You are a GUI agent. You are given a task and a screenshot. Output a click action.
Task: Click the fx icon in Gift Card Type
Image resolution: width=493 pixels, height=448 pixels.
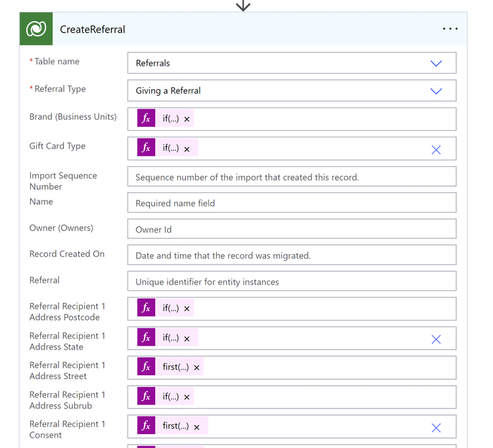tap(146, 147)
